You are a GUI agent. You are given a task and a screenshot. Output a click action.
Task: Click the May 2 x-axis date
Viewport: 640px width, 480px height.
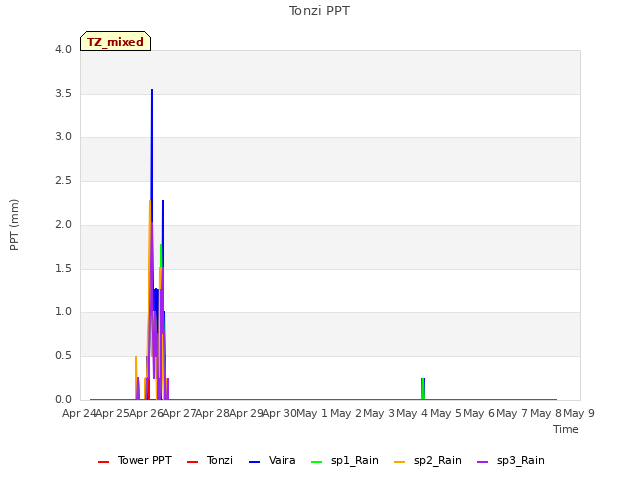coord(346,413)
